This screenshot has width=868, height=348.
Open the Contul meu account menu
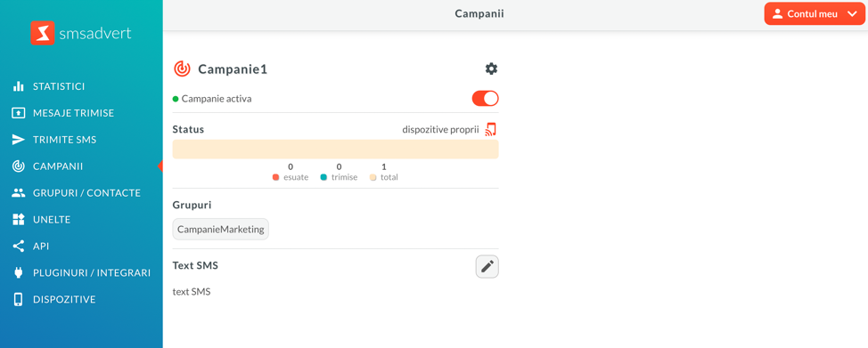tap(815, 14)
